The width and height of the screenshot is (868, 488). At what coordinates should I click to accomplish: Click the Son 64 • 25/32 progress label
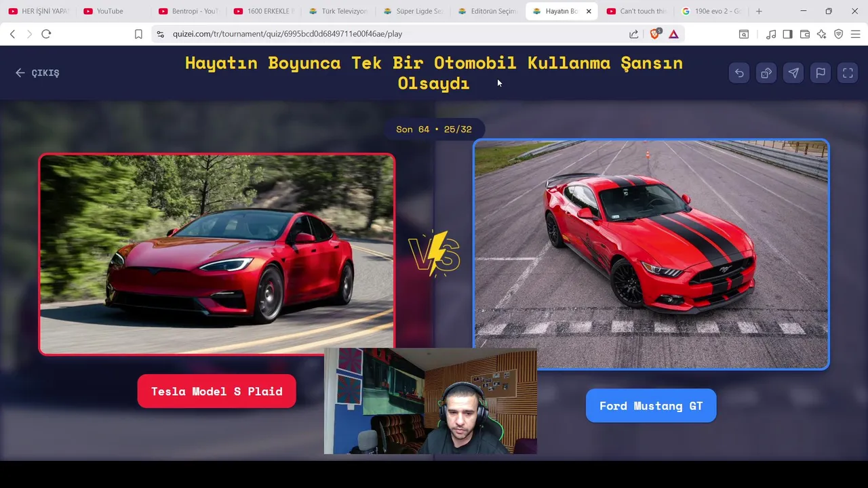click(x=434, y=129)
